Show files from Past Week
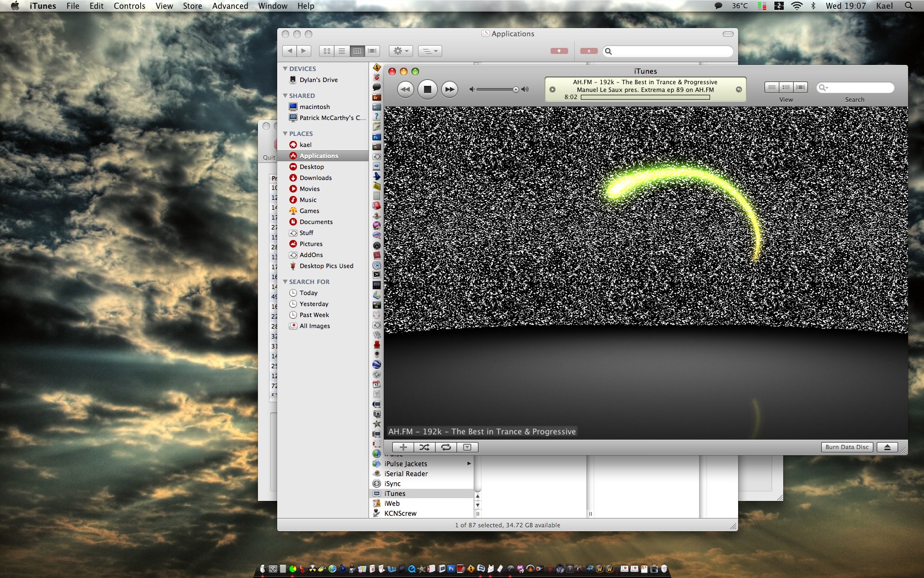The width and height of the screenshot is (924, 578). 323,315
